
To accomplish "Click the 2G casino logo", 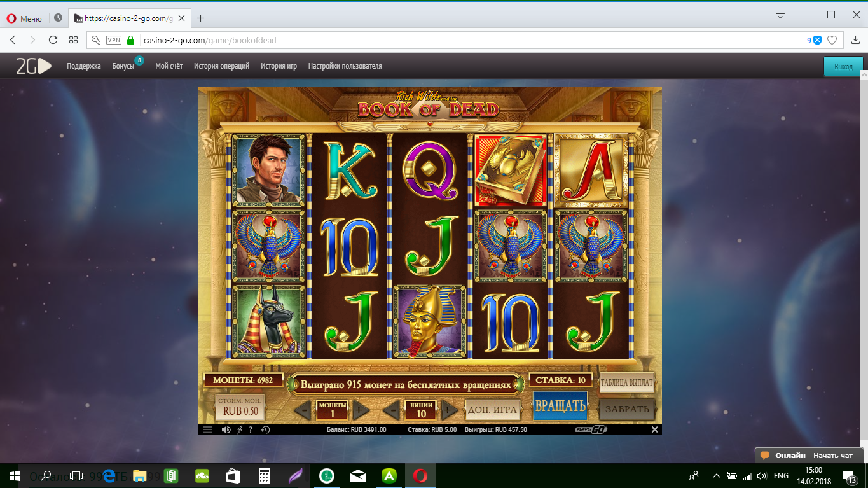I will click(x=34, y=66).
